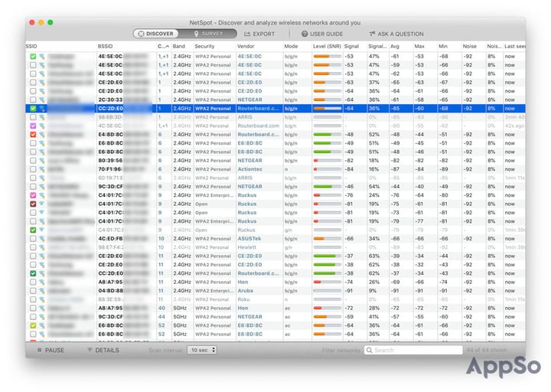551x392 pixels.
Task: Check the box for the 70:F1:96 Actiontec network
Action: [x=33, y=169]
